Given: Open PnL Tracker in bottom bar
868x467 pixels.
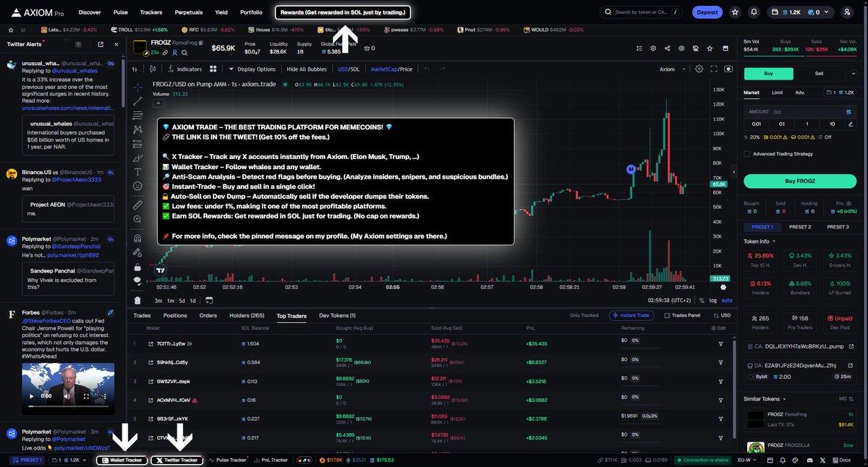Looking at the screenshot, I should tap(271, 460).
